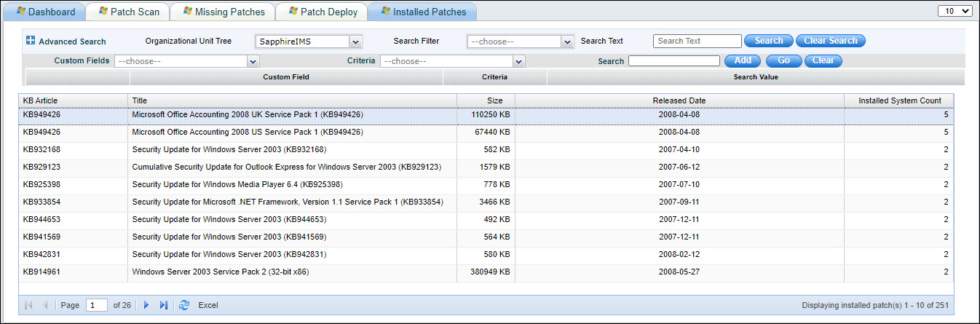Viewport: 980px width, 324px height.
Task: Select Security Update for Windows Server 2003 (KB942831)
Action: coord(486,255)
